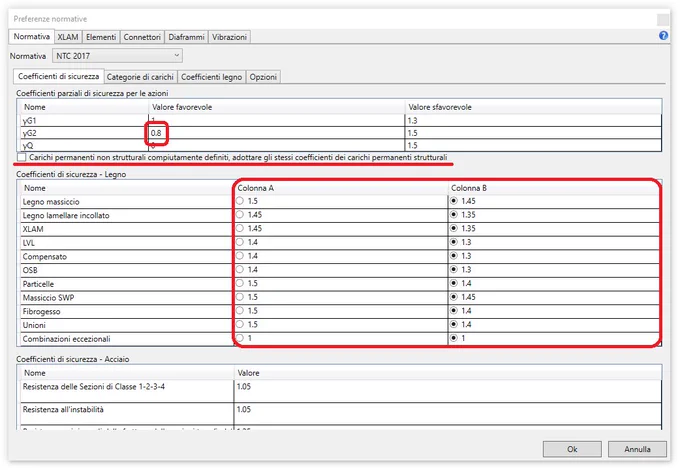Image resolution: width=680 pixels, height=471 pixels.
Task: Select Colonna A for Massiccio SWP
Action: (240, 297)
